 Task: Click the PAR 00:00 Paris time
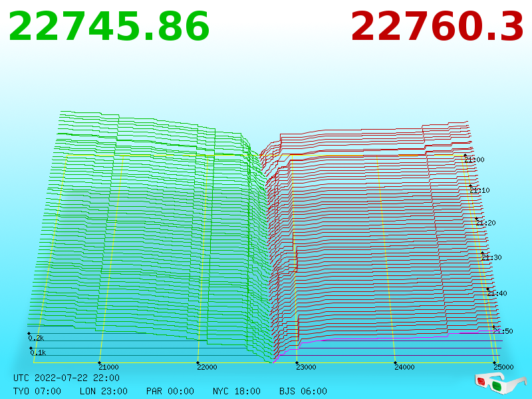(170, 391)
